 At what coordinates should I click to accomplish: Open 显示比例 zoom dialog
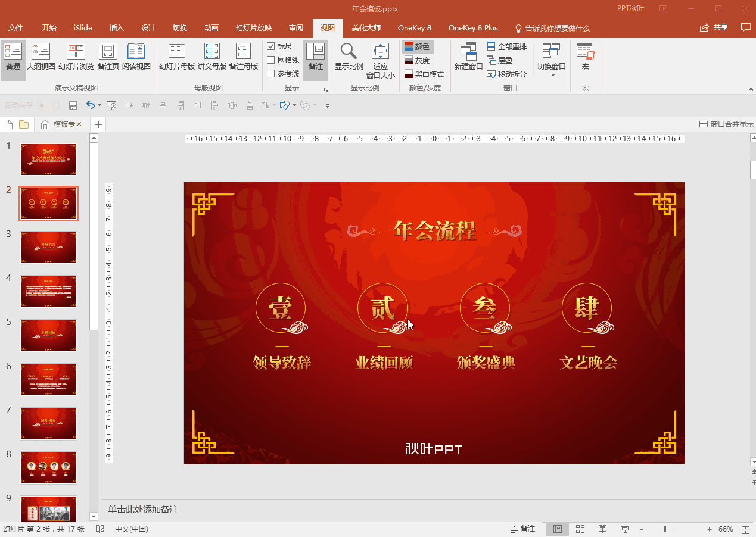[x=349, y=58]
